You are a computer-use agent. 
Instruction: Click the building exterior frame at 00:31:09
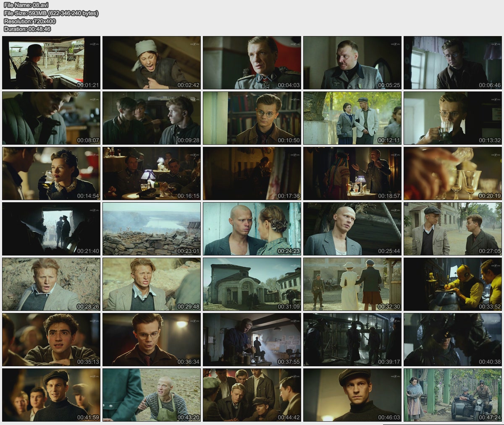click(x=252, y=284)
